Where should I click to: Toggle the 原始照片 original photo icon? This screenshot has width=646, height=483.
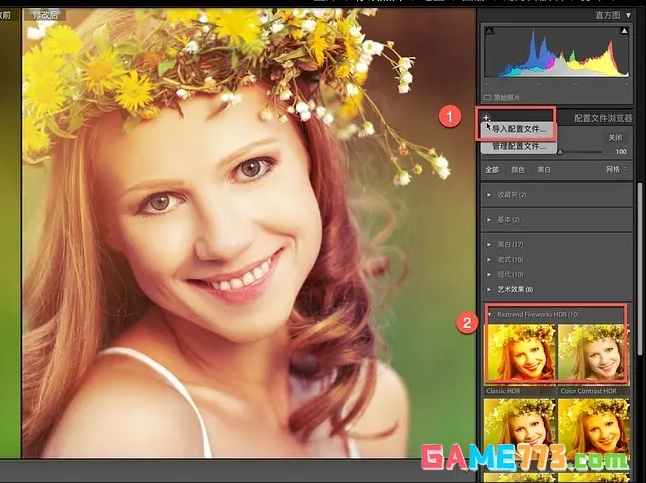(x=487, y=98)
